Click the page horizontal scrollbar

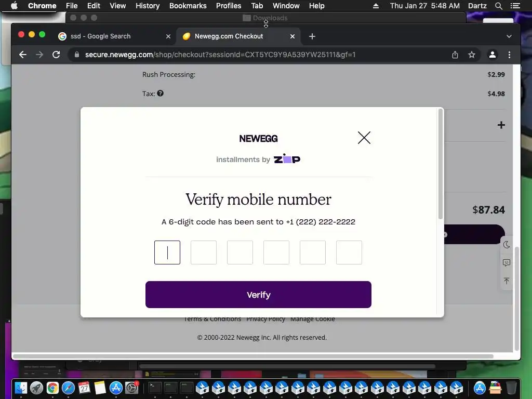pyautogui.click(x=253, y=356)
